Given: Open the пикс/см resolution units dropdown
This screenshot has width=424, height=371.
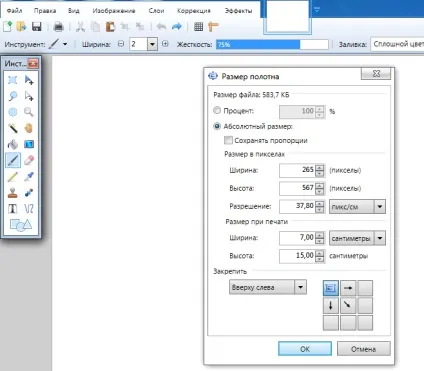Looking at the screenshot, I should click(x=357, y=207).
